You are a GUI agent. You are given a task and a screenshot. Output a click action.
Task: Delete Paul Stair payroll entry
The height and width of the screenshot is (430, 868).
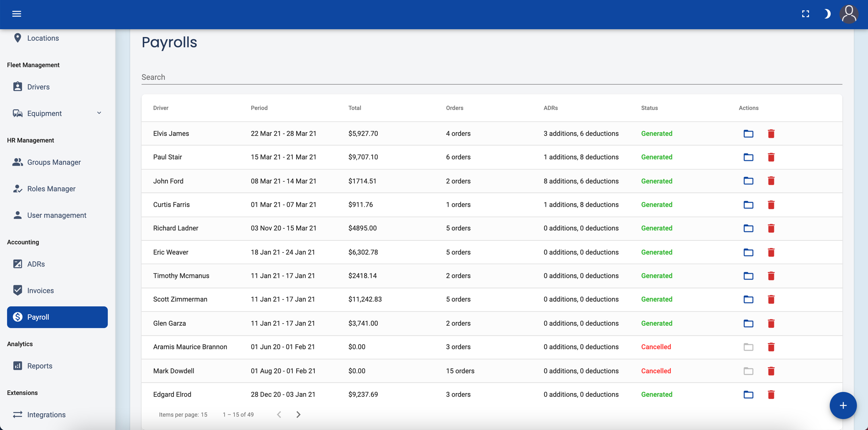pyautogui.click(x=771, y=157)
